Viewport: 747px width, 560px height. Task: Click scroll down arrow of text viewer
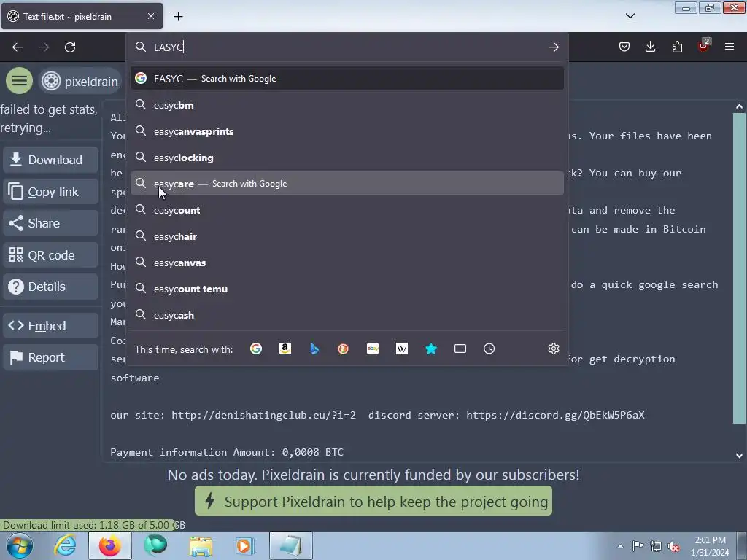(x=739, y=456)
